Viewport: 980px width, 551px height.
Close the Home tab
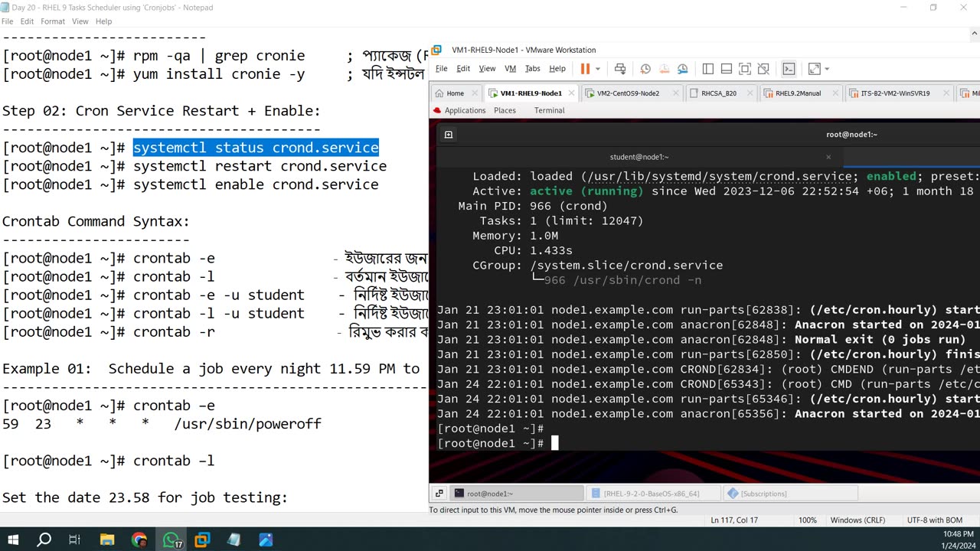[x=475, y=93]
